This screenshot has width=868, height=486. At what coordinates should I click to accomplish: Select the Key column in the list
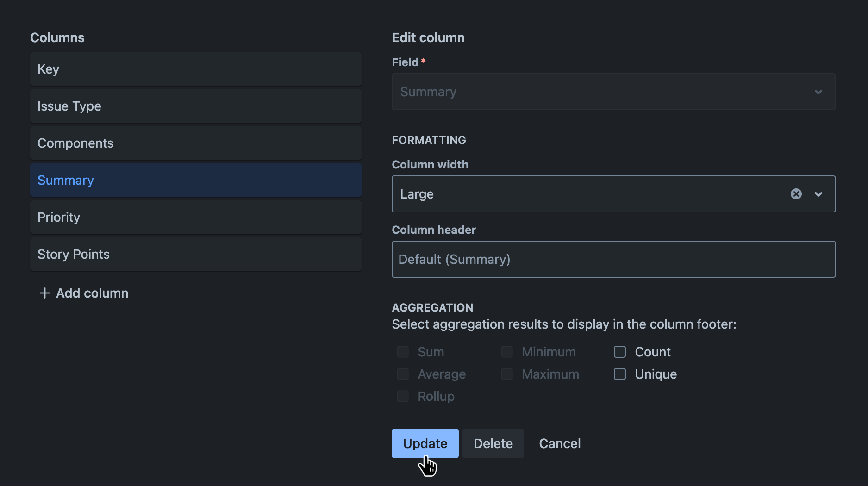click(196, 69)
